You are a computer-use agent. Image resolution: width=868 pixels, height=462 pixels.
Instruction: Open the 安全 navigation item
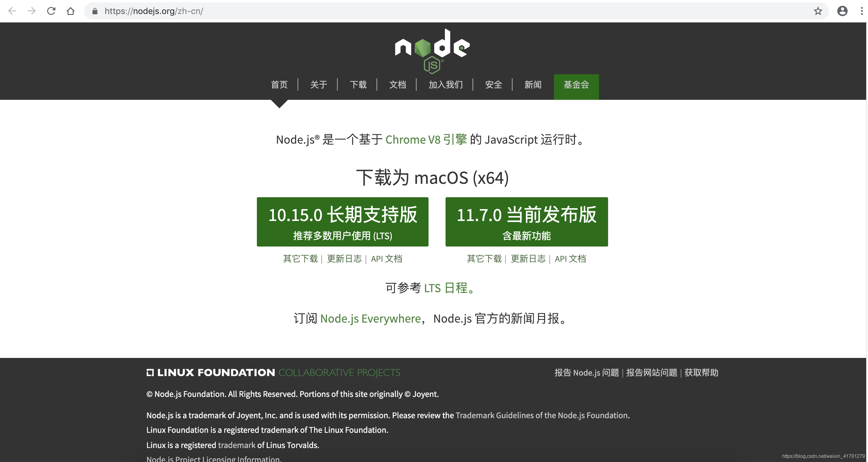click(x=493, y=85)
